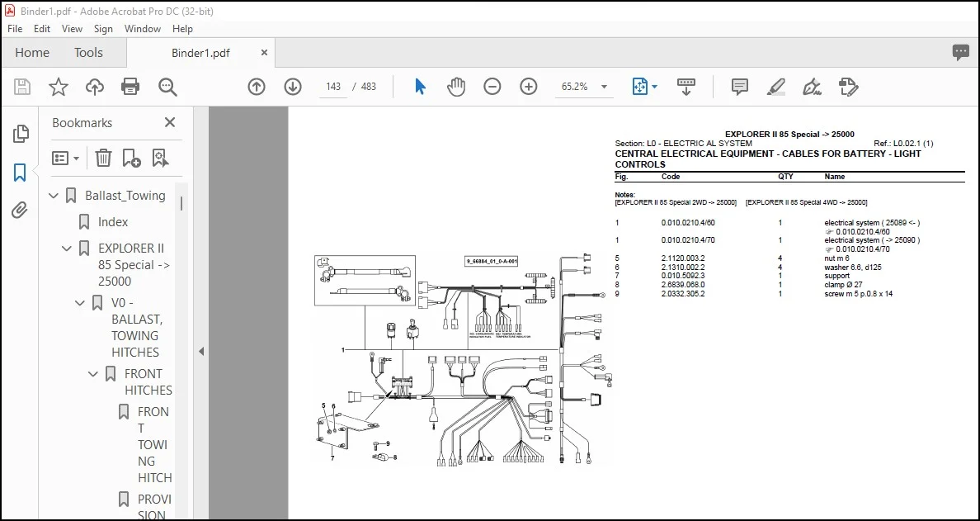This screenshot has height=521, width=980.
Task: Switch to Home tab
Action: (32, 53)
